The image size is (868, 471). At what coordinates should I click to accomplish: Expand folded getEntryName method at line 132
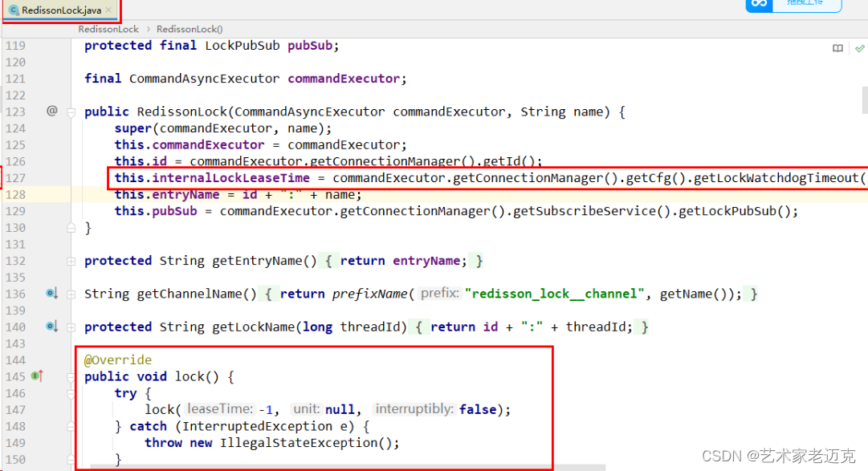point(71,262)
